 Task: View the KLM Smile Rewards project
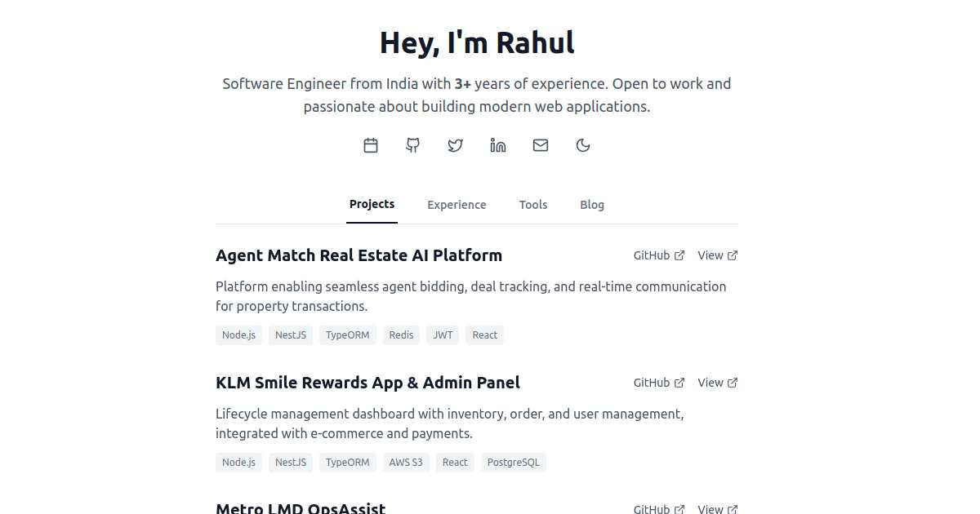[717, 383]
